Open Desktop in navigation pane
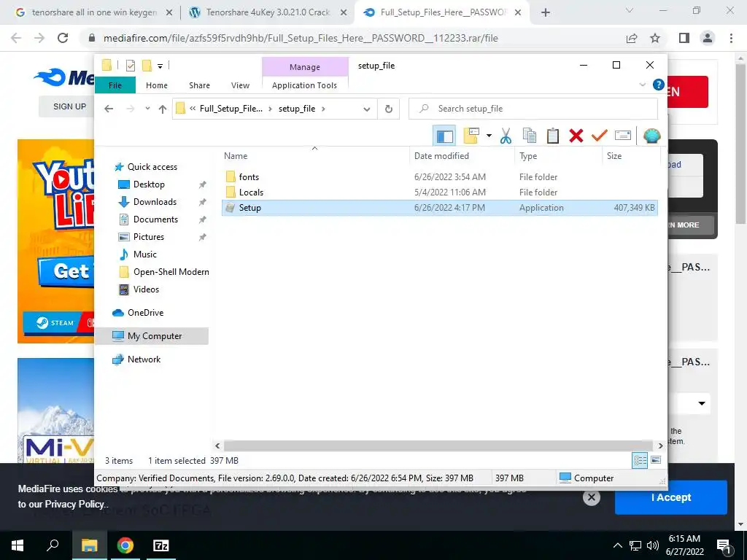Screen dimensions: 747x560 click(x=149, y=184)
